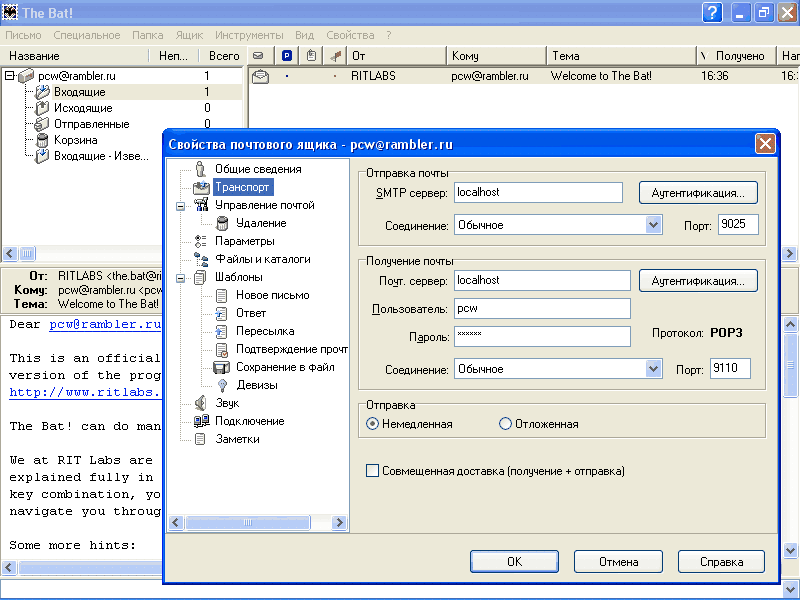Close the mailbox properties dialog
Viewport: 800px width, 600px height.
click(765, 144)
